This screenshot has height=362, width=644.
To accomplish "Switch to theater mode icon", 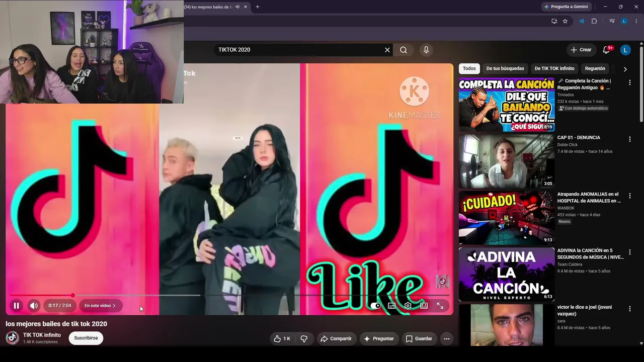I will (424, 306).
